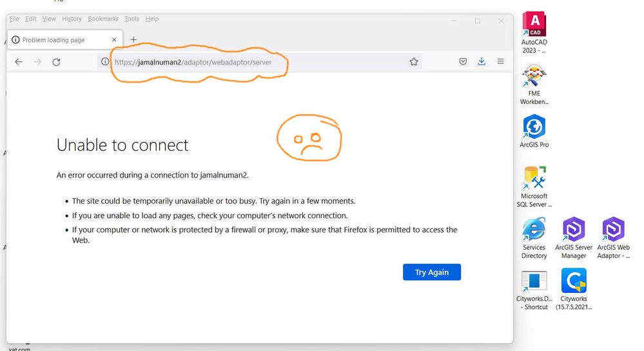Open the File menu

click(14, 19)
